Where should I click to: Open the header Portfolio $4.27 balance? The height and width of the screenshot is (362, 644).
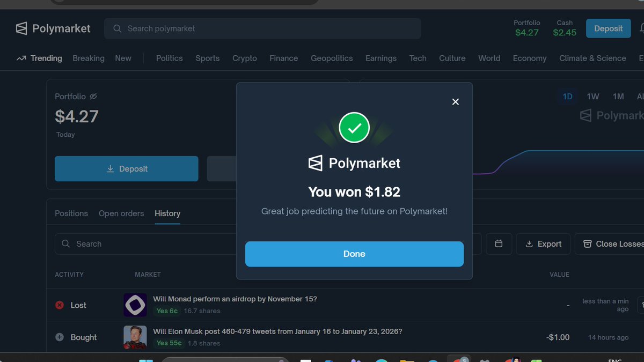click(527, 28)
